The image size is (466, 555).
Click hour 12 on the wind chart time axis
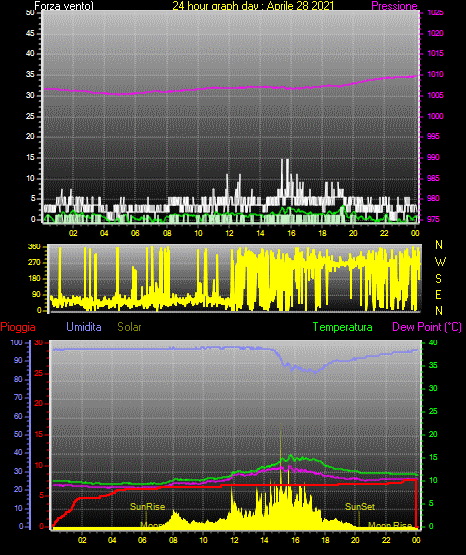coord(229,233)
